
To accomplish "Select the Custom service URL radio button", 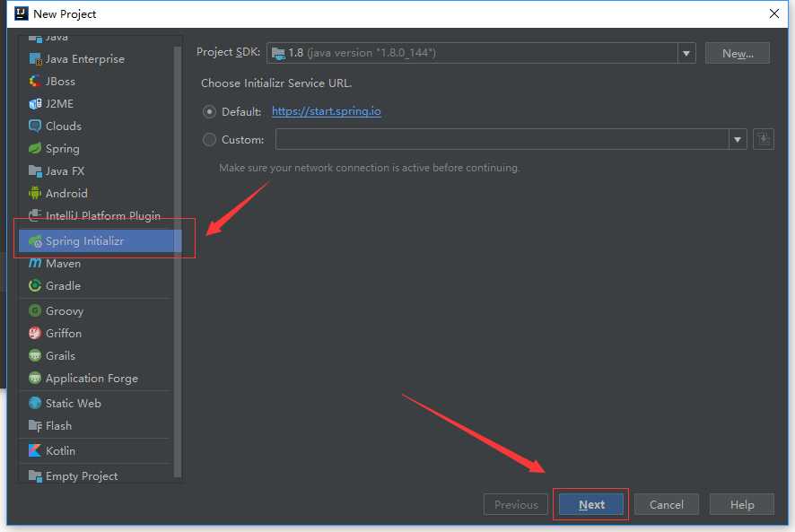I will point(209,139).
